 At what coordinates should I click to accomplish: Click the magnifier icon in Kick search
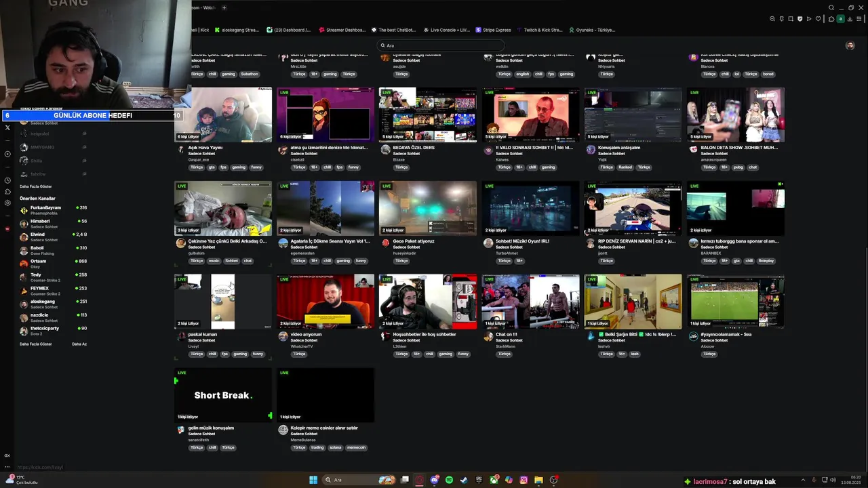tap(383, 45)
